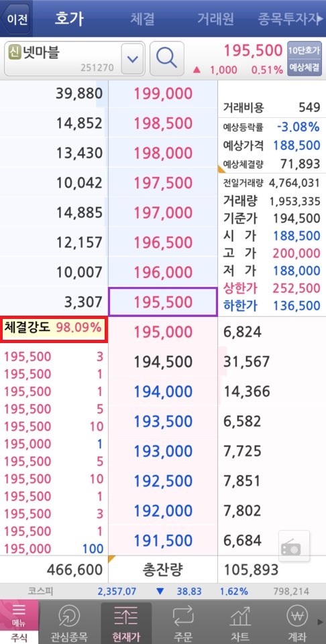
Task: Select the highlighted 195,500 price cell
Action: [163, 302]
